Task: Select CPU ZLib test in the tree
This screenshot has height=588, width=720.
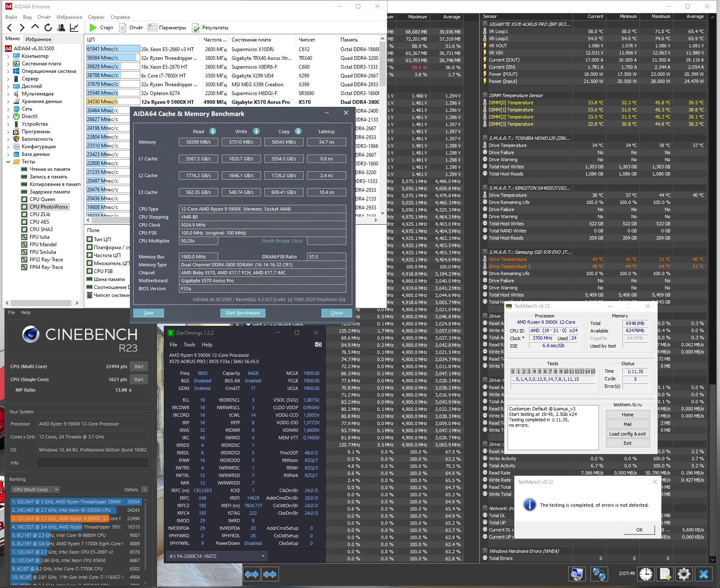Action: click(40, 214)
